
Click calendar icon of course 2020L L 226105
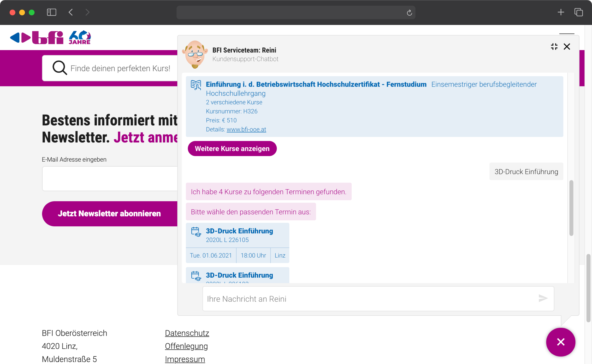[196, 232]
